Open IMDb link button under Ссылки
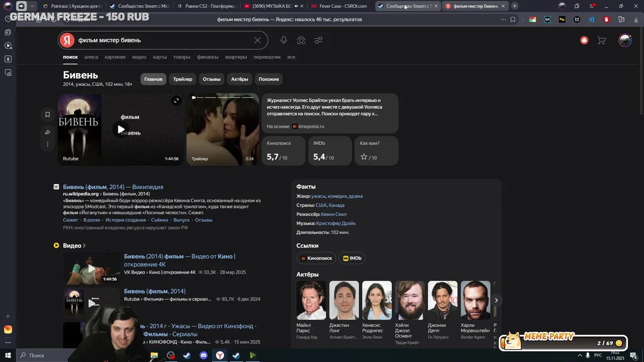Viewport: 644px width, 362px height. click(x=352, y=258)
